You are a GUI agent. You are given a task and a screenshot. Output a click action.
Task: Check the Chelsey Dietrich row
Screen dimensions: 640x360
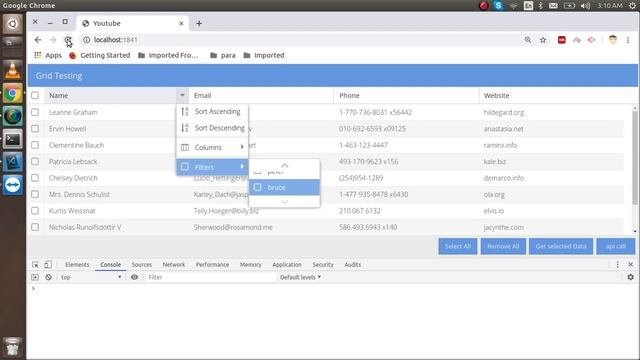pyautogui.click(x=35, y=178)
